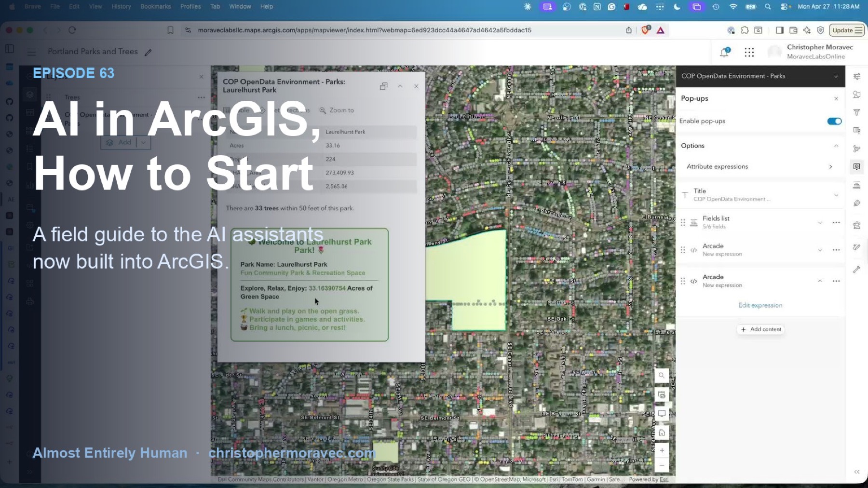Close the Laurelhurst Park pop-up
The width and height of the screenshot is (868, 488).
[416, 86]
